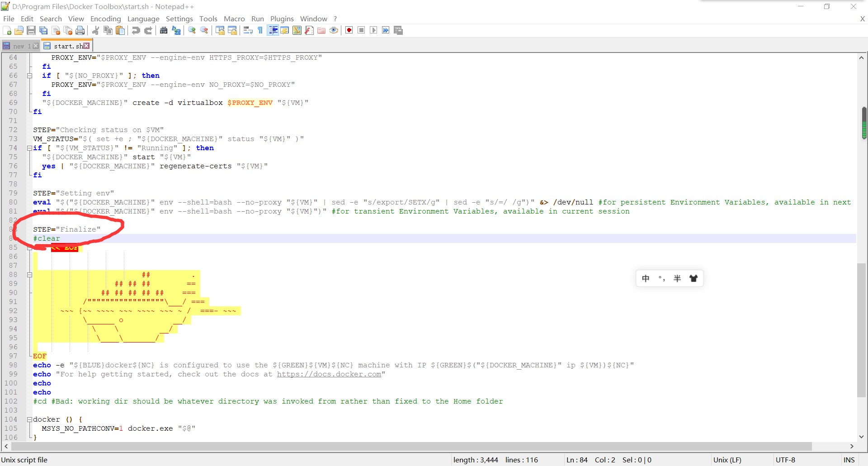The height and width of the screenshot is (466, 868).
Task: Open the File menu
Action: click(x=9, y=19)
